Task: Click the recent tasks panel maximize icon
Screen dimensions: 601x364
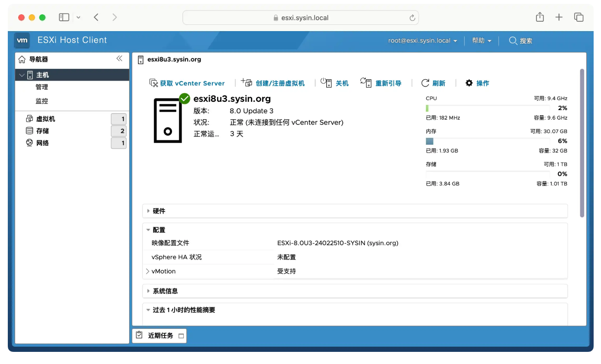Action: [x=181, y=336]
